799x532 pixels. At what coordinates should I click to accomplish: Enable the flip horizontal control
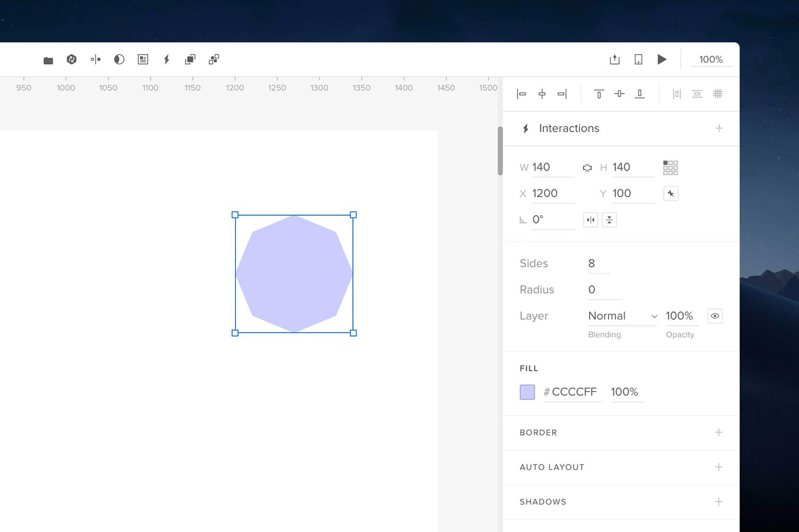[x=590, y=219]
